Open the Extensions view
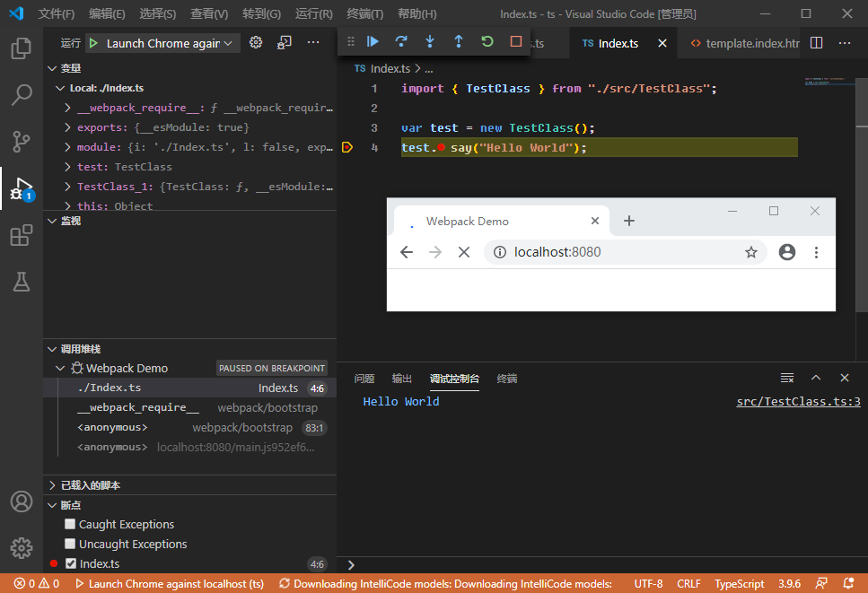The width and height of the screenshot is (868, 593). tap(21, 236)
